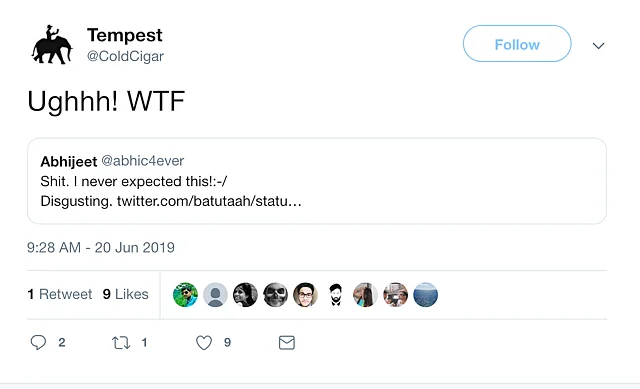This screenshot has height=389, width=640.
Task: Open quoted tweet by Abhijeet
Action: coord(317,181)
